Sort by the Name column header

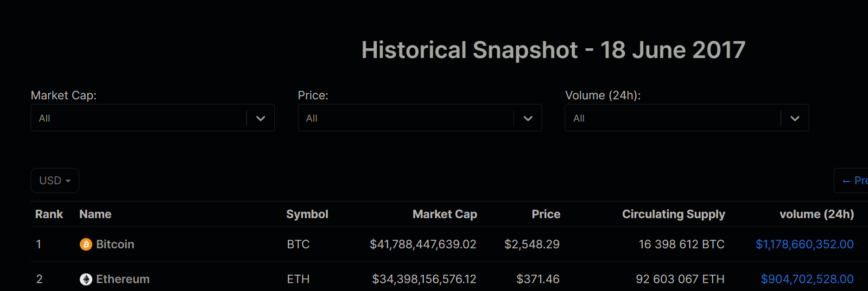click(95, 214)
